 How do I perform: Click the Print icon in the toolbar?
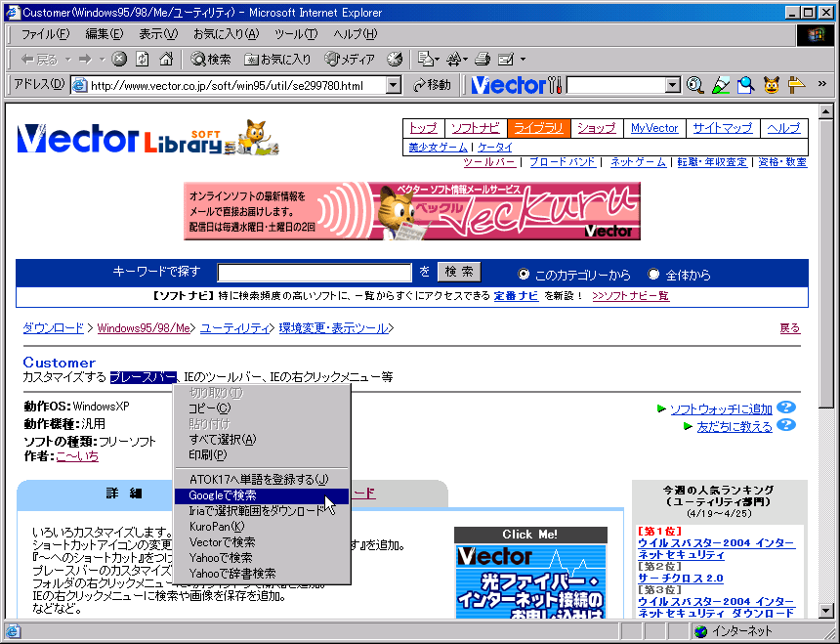(483, 59)
